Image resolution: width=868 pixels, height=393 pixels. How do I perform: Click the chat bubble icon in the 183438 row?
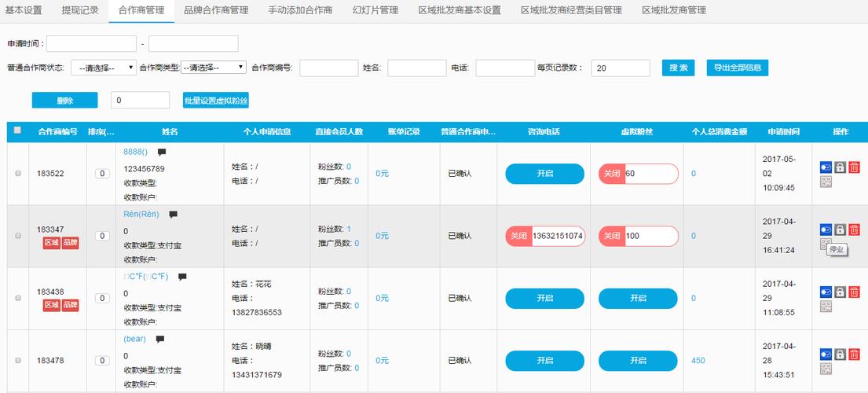click(182, 277)
